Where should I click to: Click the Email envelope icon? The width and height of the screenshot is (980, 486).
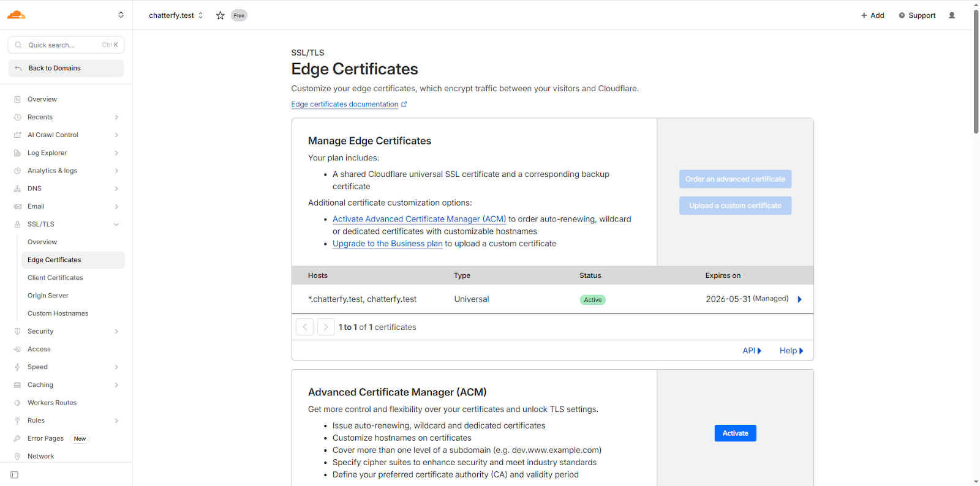[17, 206]
